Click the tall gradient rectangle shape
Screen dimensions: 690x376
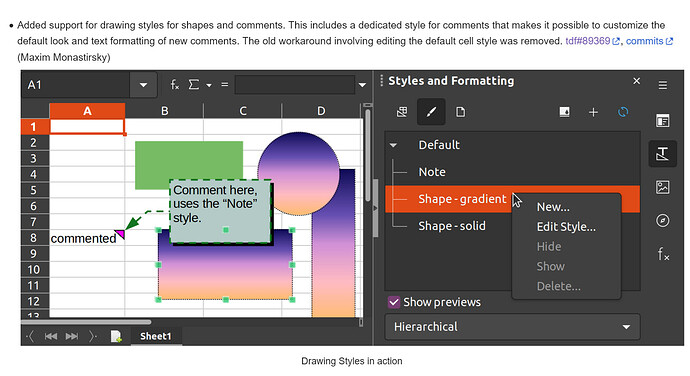(333, 264)
